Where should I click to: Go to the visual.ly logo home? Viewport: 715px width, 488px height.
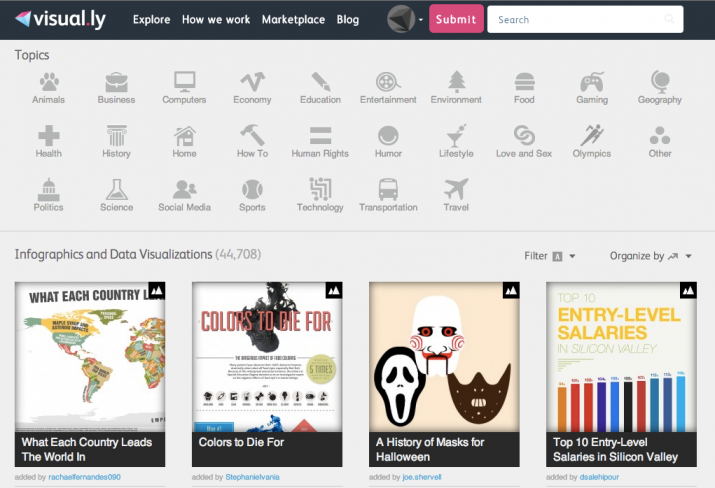coord(60,19)
